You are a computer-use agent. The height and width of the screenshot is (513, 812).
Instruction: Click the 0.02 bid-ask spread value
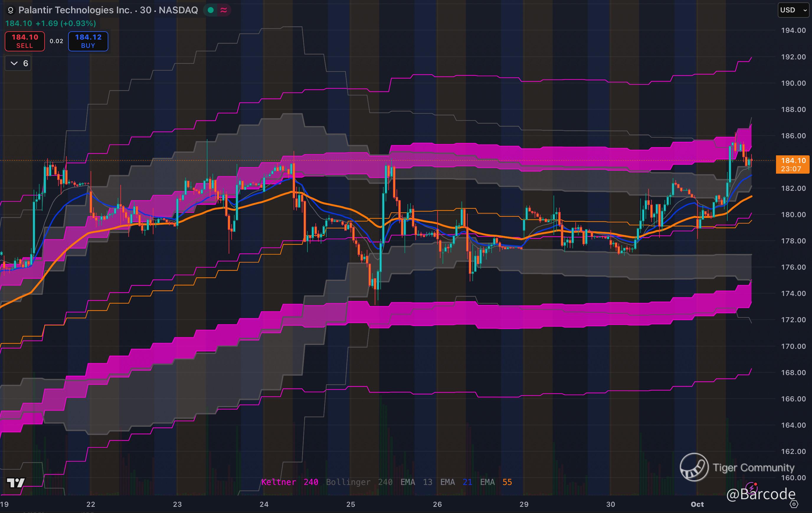[x=56, y=41]
